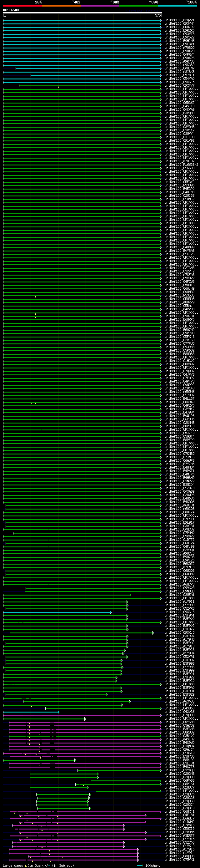200x868 pixels.
Task: Click the UniRef100_B8RJ92 label
Action: (x=179, y=760)
